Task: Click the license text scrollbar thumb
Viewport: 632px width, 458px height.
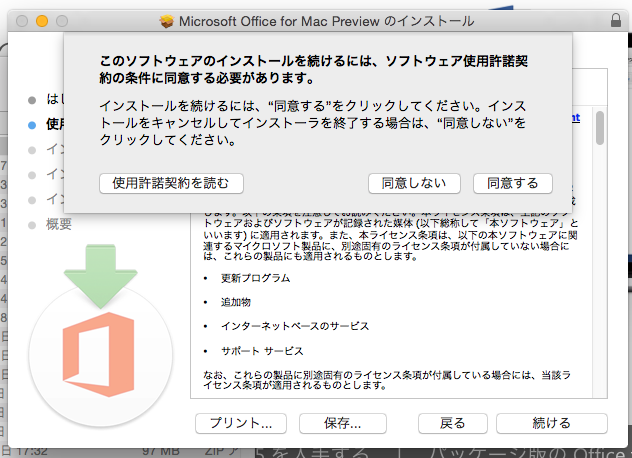Action: (600, 127)
